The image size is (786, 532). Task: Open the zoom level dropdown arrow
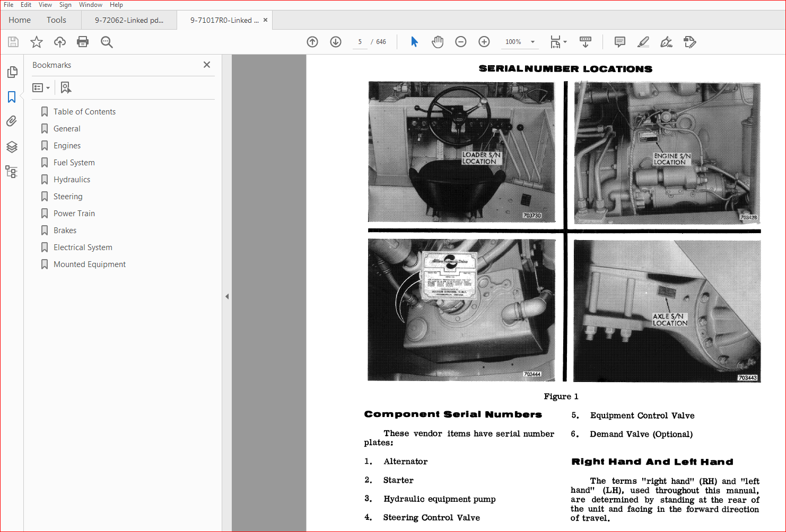click(532, 42)
